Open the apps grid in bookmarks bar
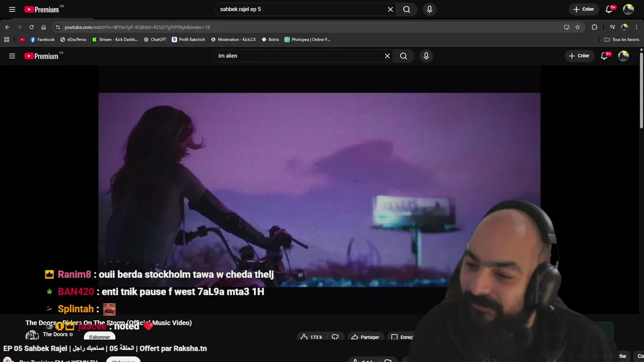 (7, 39)
